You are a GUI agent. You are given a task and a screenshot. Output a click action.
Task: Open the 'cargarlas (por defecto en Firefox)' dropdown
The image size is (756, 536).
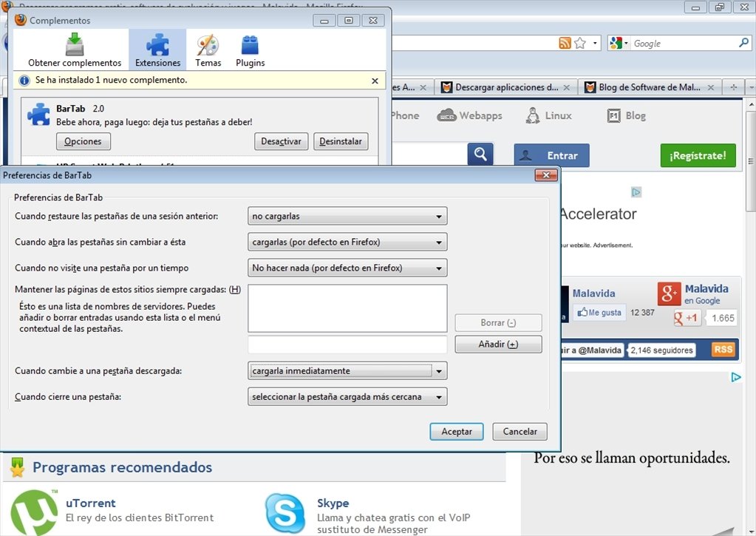pyautogui.click(x=347, y=242)
